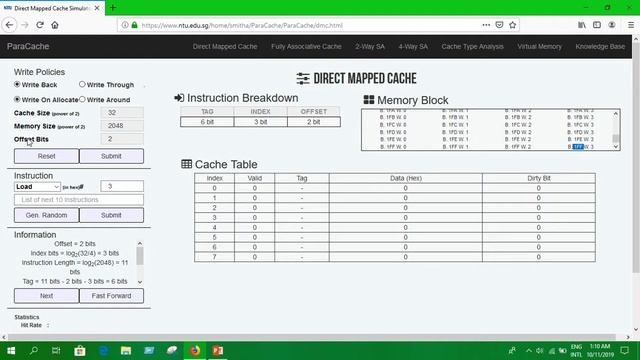Choose Write Around option
Screen dimensions: 640x360
point(82,99)
